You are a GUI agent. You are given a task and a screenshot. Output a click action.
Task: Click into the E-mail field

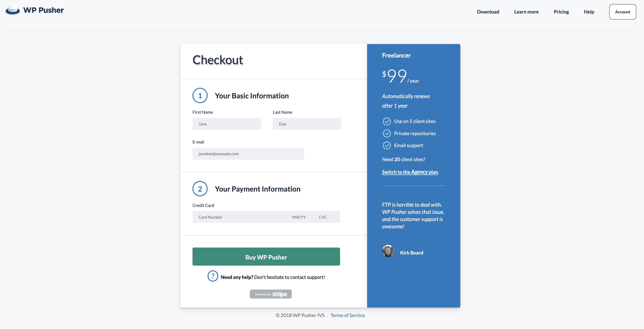click(248, 154)
